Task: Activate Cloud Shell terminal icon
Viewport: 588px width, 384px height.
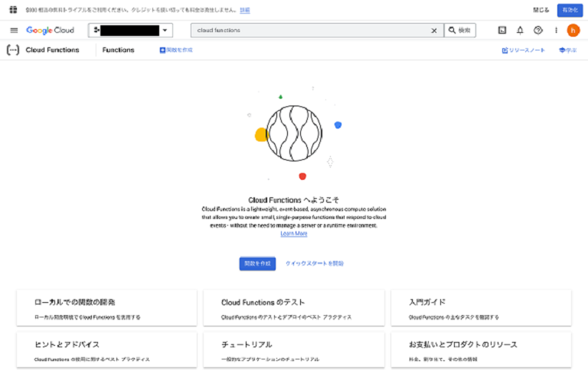Action: pyautogui.click(x=502, y=31)
